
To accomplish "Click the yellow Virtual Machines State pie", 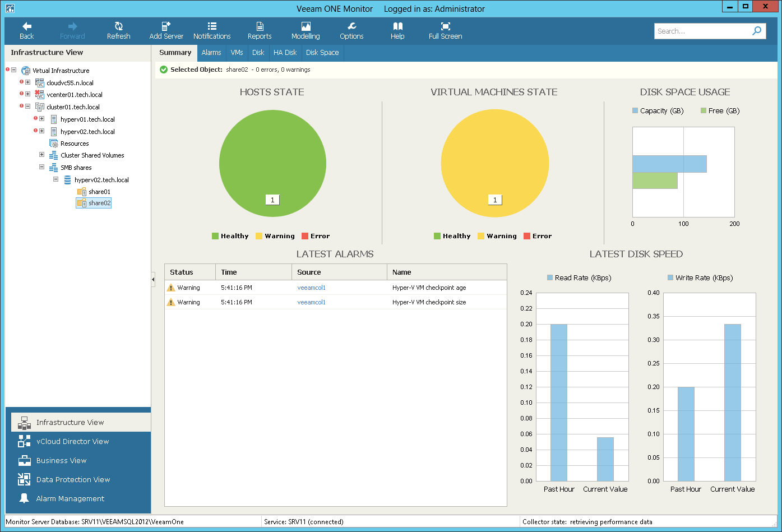I will [494, 164].
